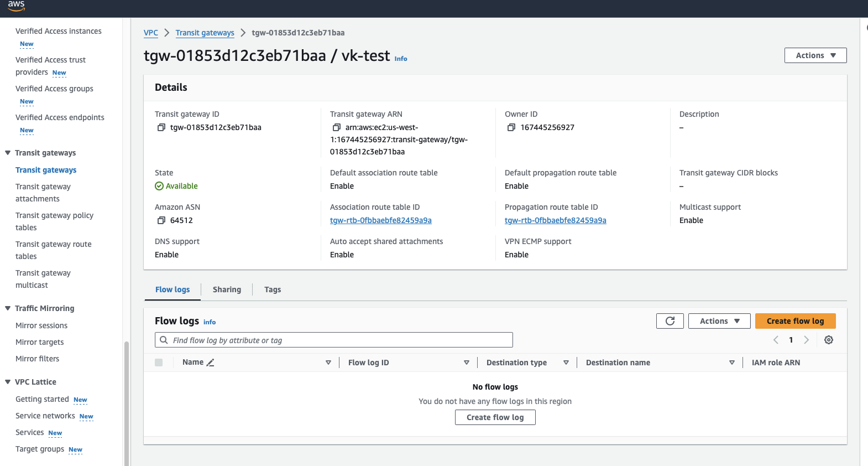The image size is (868, 466).
Task: Open the Flow logs Actions dropdown
Action: click(719, 321)
